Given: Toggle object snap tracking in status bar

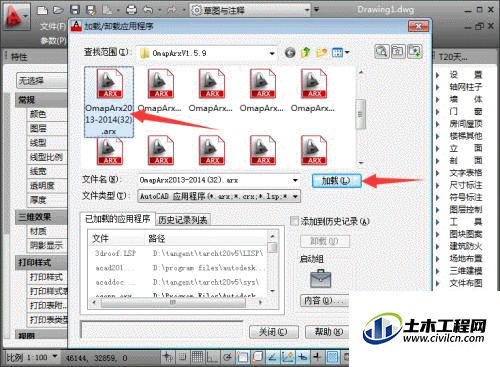Looking at the screenshot, I should [x=272, y=357].
